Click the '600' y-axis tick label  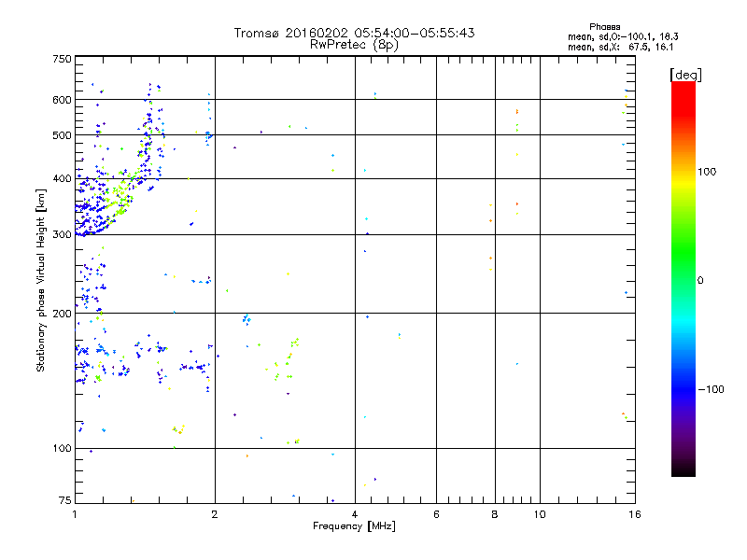[62, 100]
